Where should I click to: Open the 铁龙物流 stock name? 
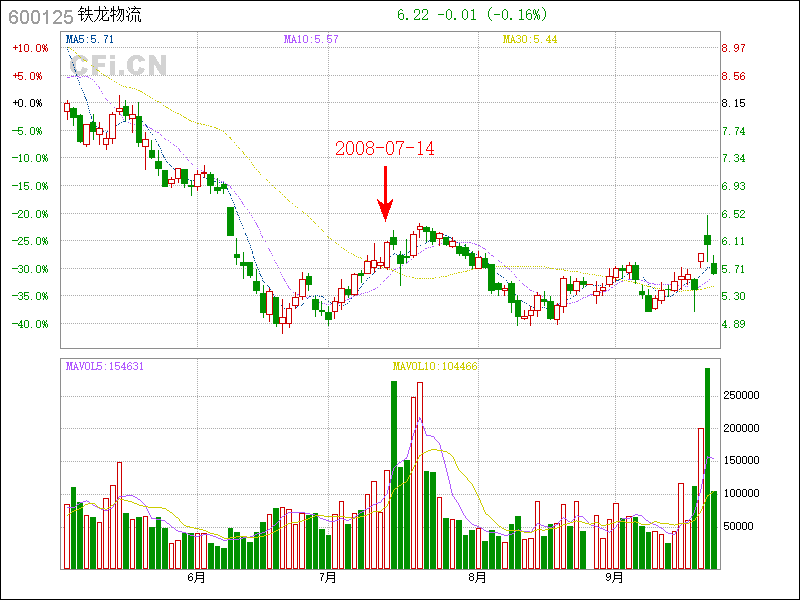(113, 16)
